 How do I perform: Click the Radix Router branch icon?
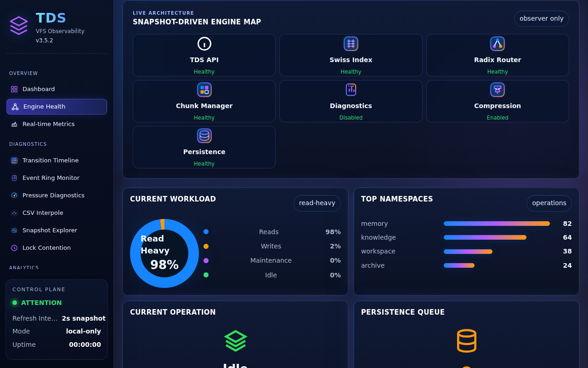(498, 44)
